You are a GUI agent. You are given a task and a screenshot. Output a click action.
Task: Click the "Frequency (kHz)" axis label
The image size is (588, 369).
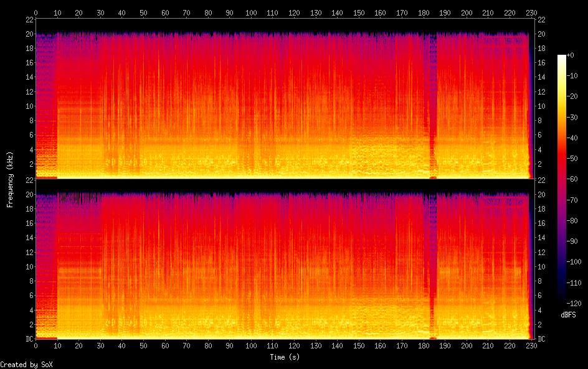(x=10, y=179)
